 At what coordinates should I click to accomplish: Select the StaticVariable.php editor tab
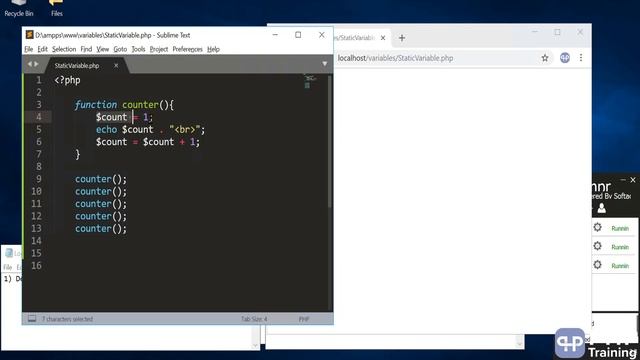[77, 65]
